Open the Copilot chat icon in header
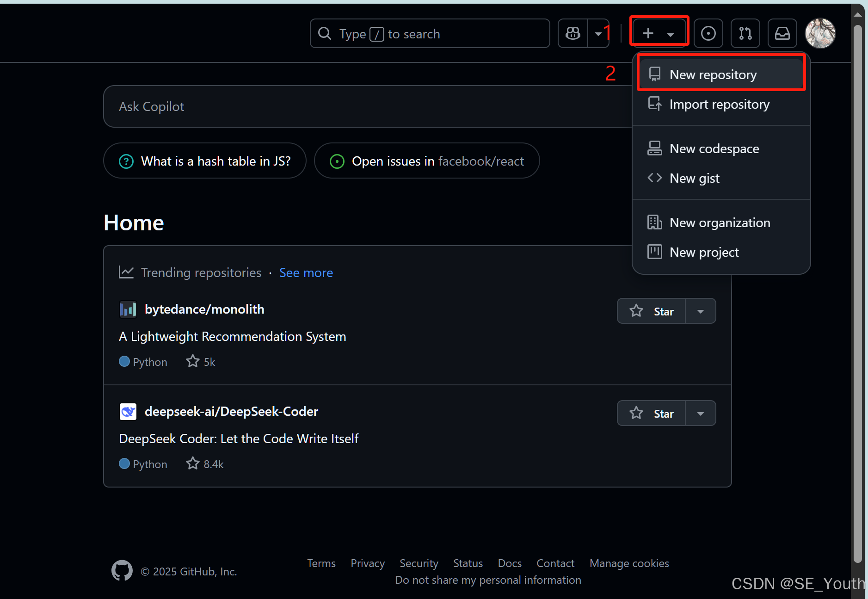The width and height of the screenshot is (868, 599). (573, 33)
